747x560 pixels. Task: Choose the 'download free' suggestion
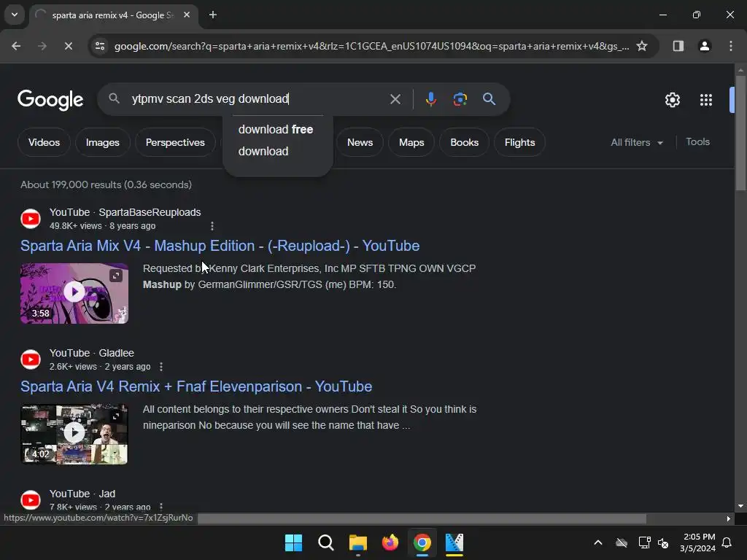point(276,130)
